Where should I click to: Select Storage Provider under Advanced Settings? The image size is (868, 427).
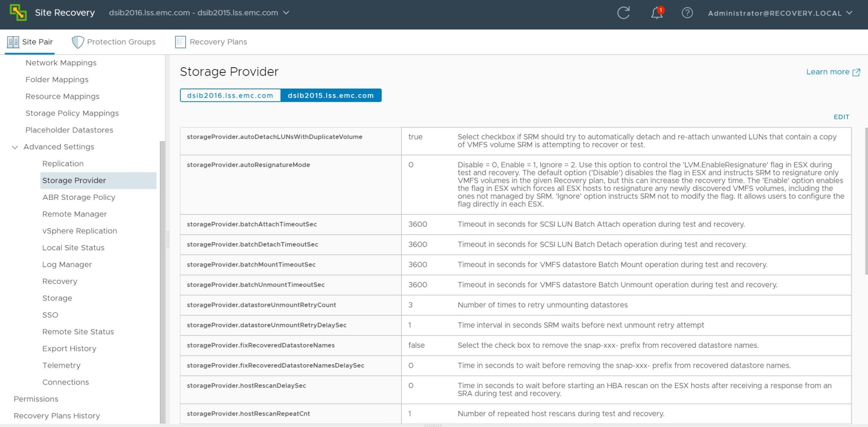tap(98, 180)
